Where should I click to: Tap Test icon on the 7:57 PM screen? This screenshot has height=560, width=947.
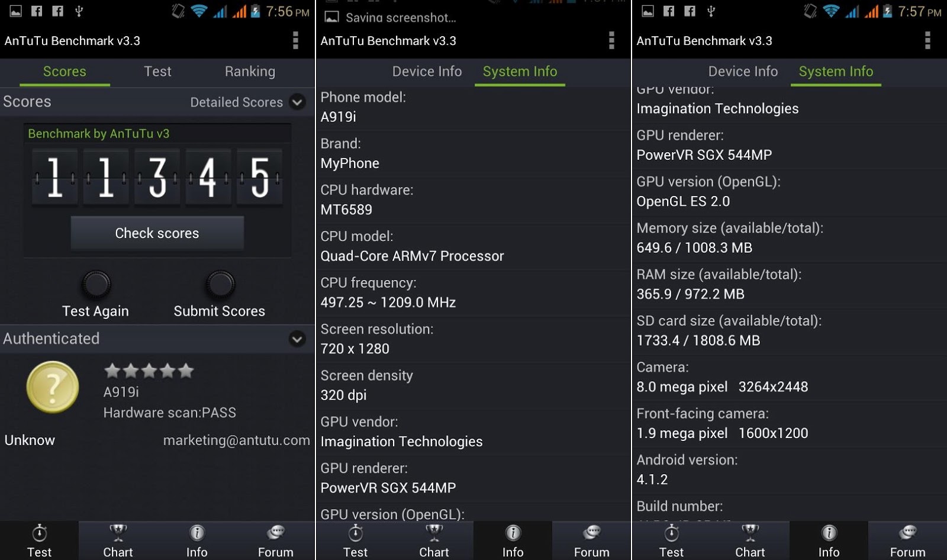pyautogui.click(x=672, y=533)
